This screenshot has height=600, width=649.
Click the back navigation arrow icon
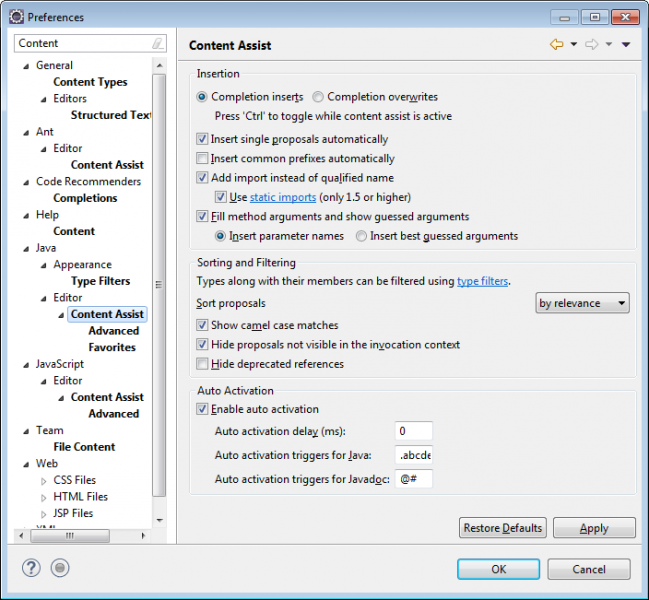556,44
